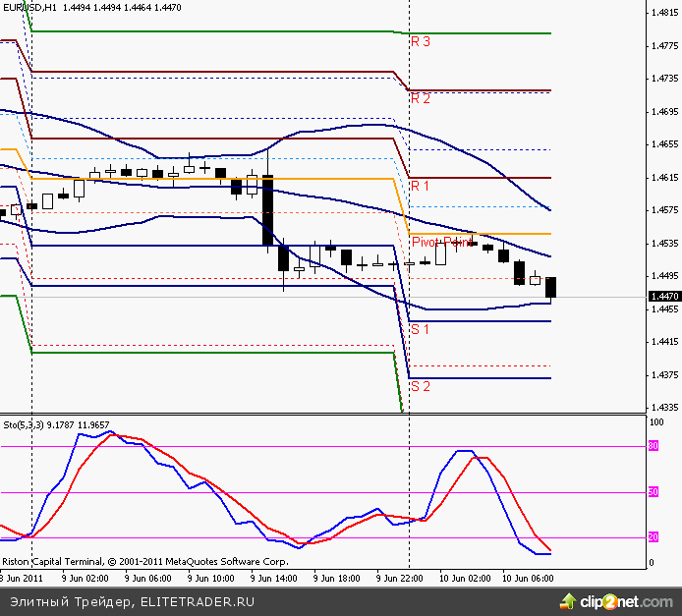This screenshot has height=616, width=682.
Task: Click the 1.4815 price axis label
Action: (x=665, y=13)
